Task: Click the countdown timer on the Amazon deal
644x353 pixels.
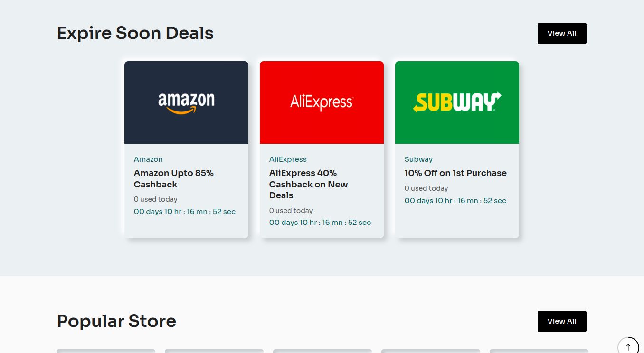Action: point(184,212)
